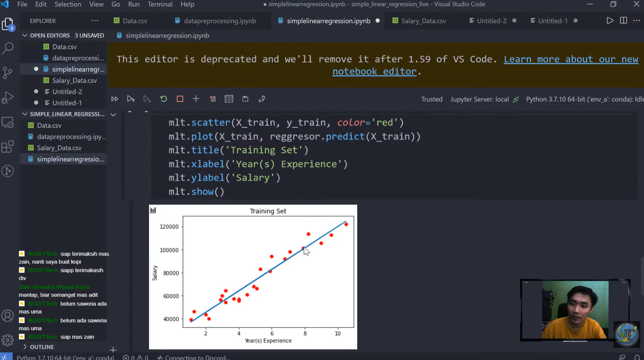Open the Search panel

point(8,48)
